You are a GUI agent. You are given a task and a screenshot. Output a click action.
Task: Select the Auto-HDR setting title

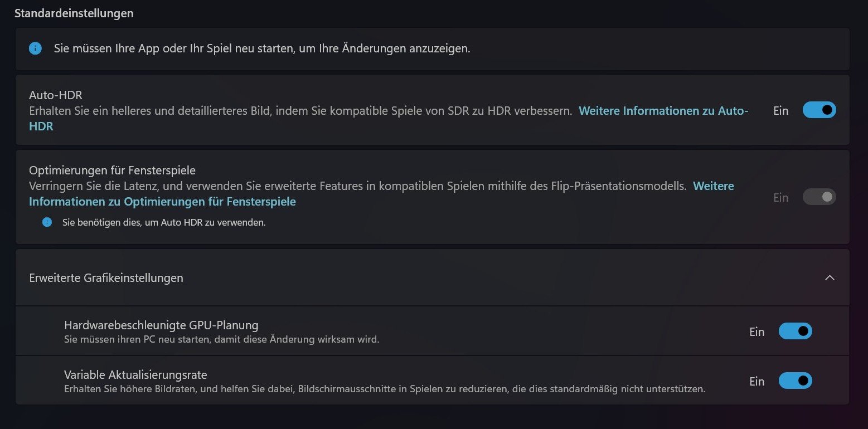(x=56, y=95)
